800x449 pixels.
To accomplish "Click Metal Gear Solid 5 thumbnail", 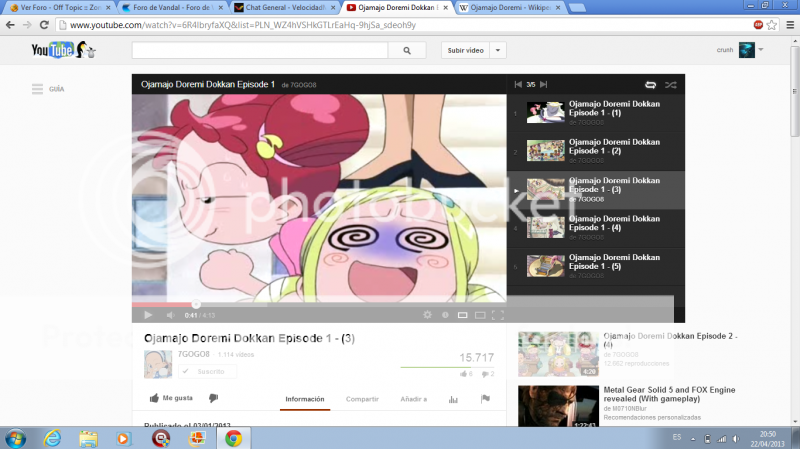I will [x=558, y=406].
